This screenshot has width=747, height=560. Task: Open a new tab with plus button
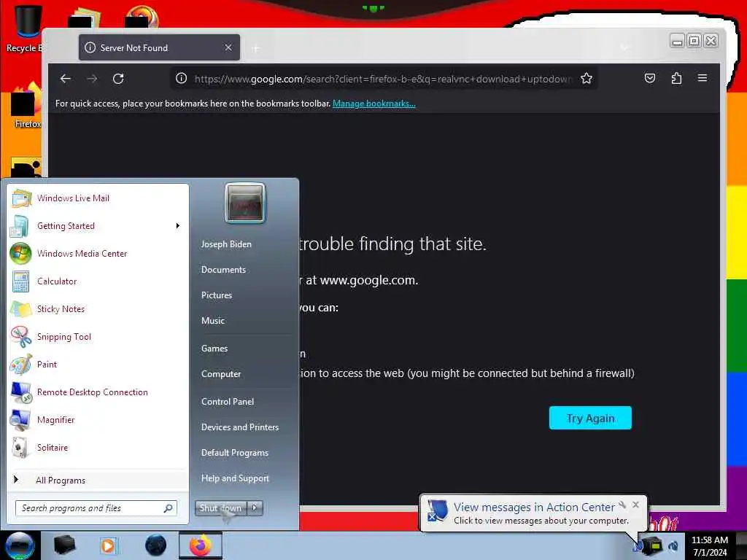256,48
